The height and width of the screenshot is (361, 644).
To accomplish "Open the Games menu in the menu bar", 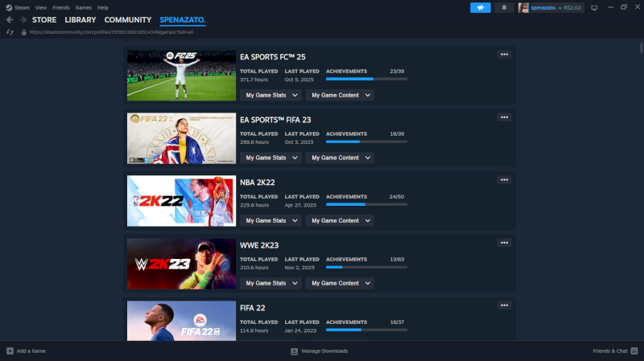I will [x=83, y=7].
